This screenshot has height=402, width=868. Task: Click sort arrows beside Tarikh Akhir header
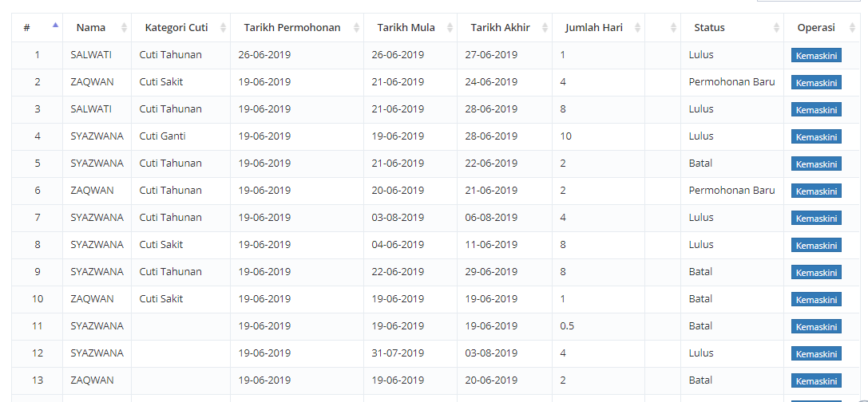(x=545, y=28)
